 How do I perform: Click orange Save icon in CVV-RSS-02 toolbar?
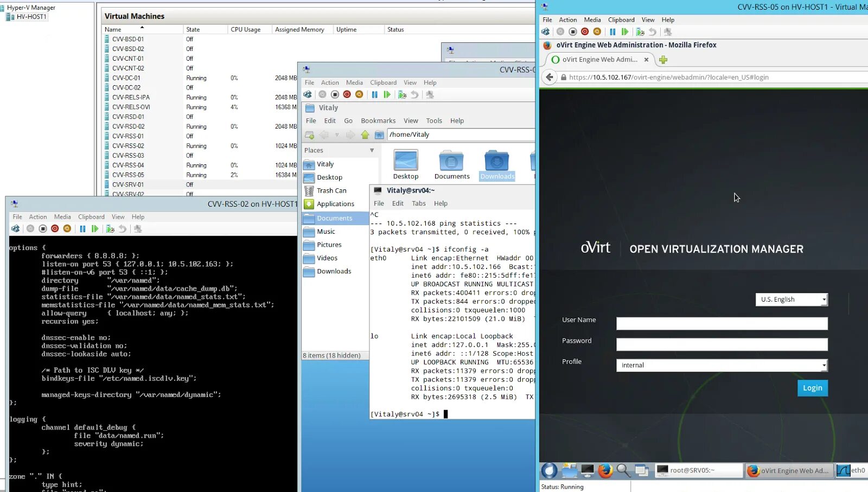[67, 229]
